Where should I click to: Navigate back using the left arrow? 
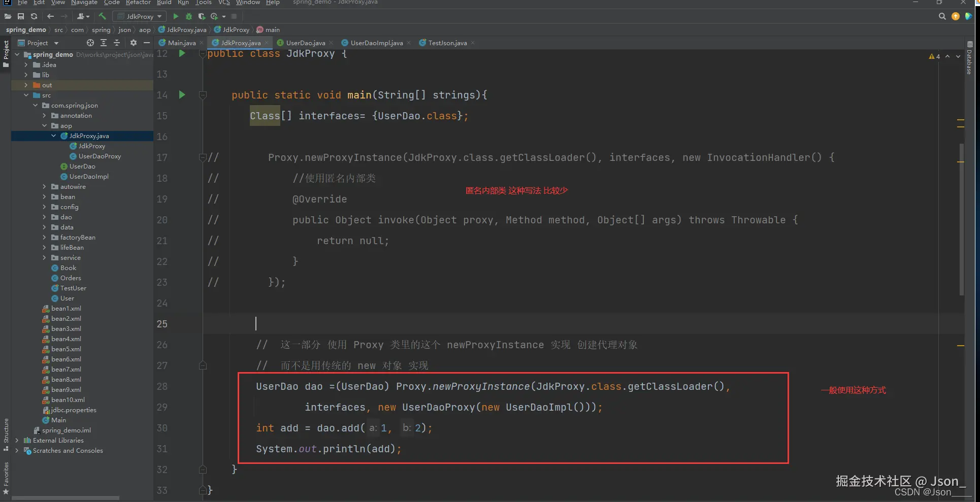pyautogui.click(x=50, y=16)
